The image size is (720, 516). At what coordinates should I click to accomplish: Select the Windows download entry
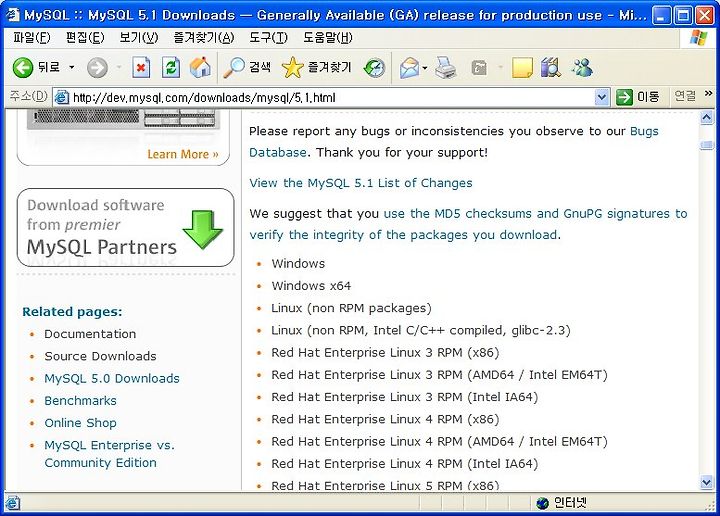click(x=298, y=264)
